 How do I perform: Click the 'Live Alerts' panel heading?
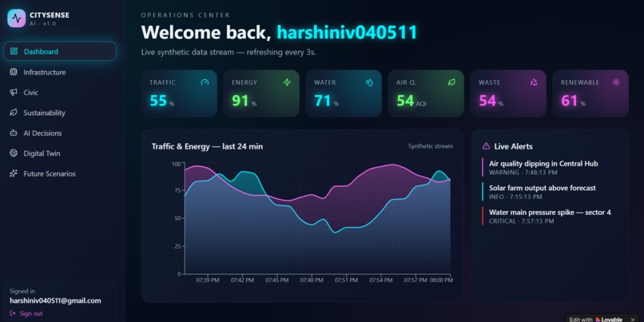[514, 146]
